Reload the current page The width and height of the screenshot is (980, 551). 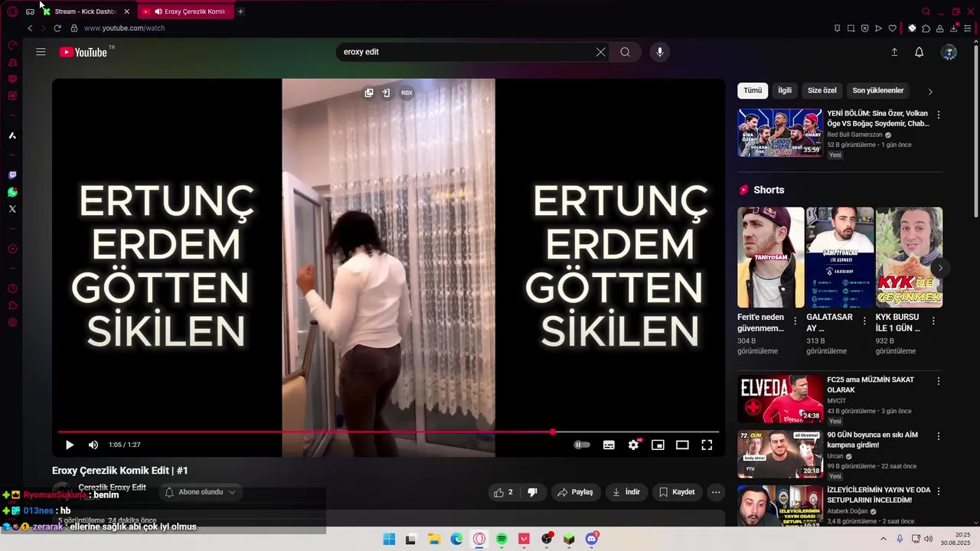click(57, 28)
